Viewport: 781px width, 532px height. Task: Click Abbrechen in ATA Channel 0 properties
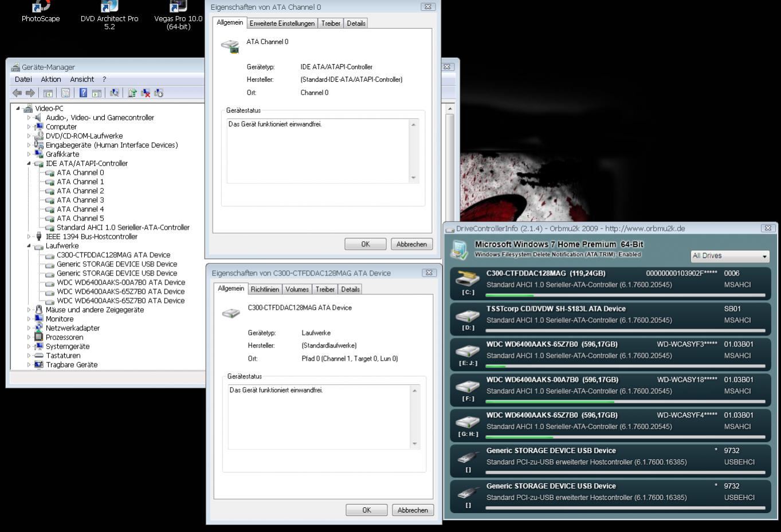[x=411, y=244]
